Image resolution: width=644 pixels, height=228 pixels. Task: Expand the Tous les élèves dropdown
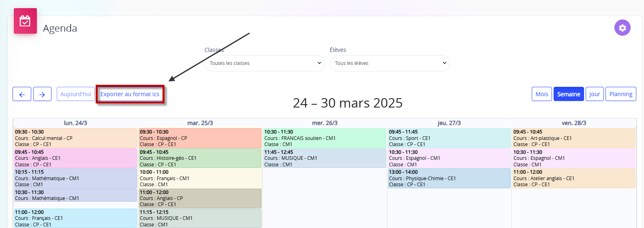pos(390,63)
